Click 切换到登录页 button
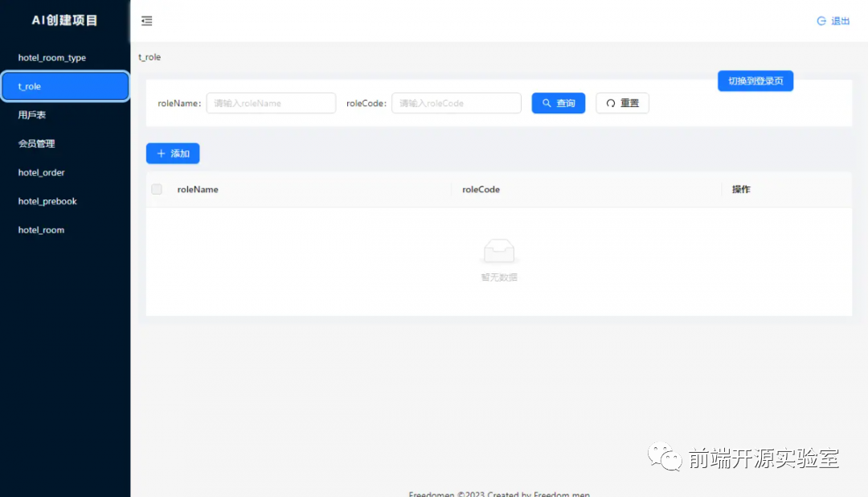The image size is (868, 497). [x=755, y=81]
